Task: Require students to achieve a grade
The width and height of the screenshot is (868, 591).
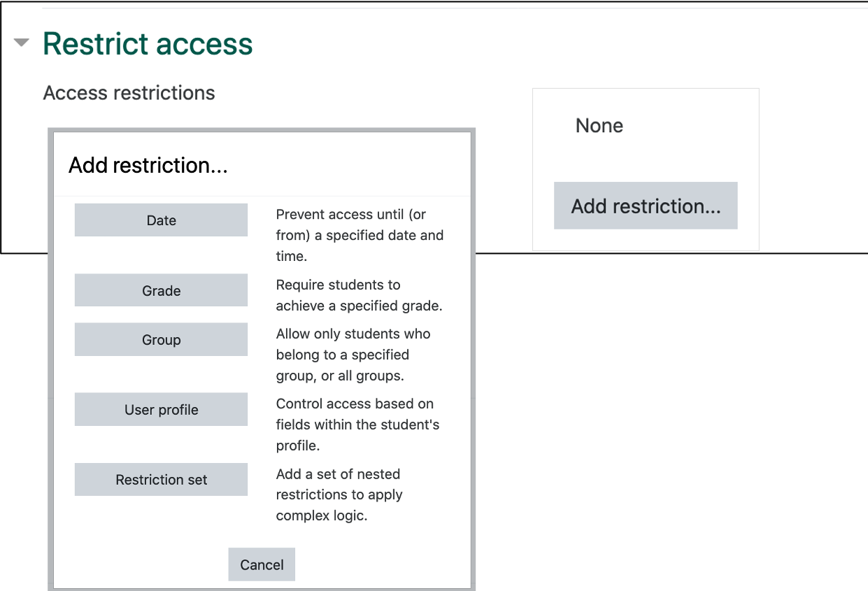Action: tap(161, 290)
